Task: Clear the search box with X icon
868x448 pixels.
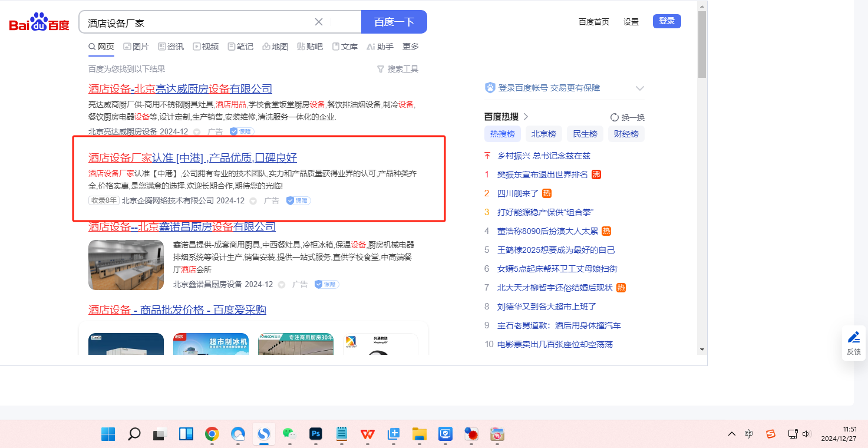Action: (x=319, y=22)
